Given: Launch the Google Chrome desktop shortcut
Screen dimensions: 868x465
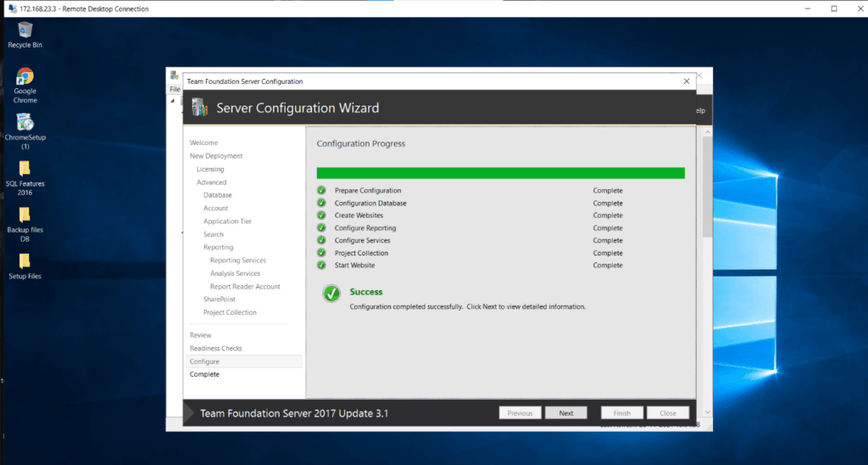Looking at the screenshot, I should 25,85.
